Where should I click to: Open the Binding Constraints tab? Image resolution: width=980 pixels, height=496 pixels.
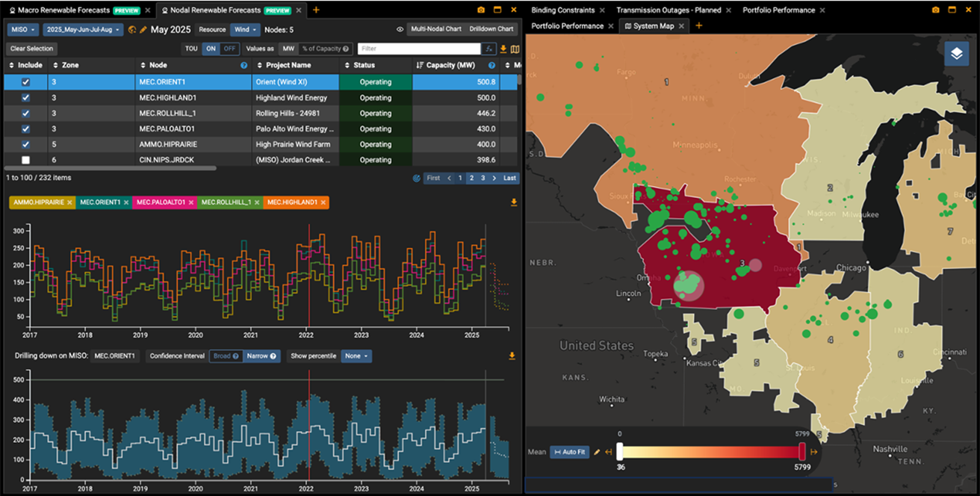[x=563, y=10]
